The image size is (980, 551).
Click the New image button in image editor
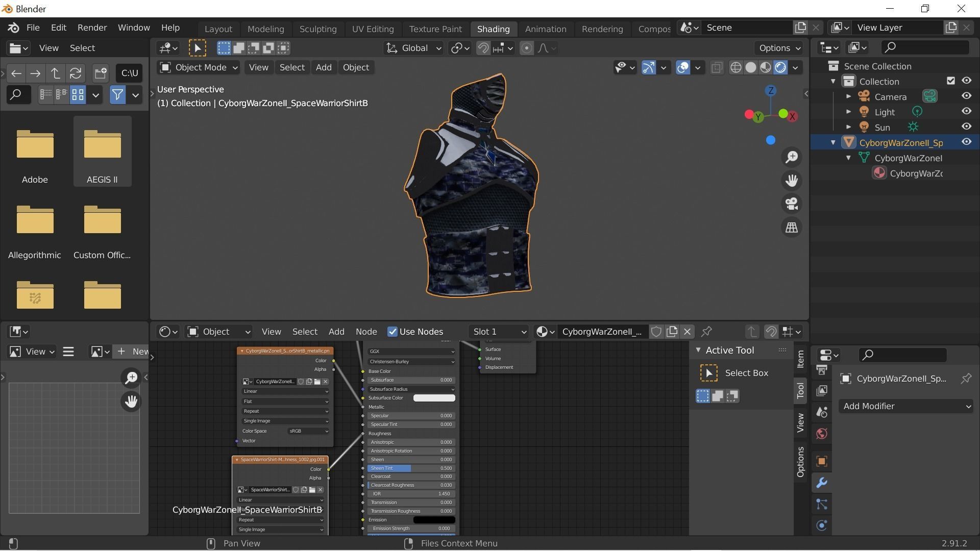click(x=133, y=352)
